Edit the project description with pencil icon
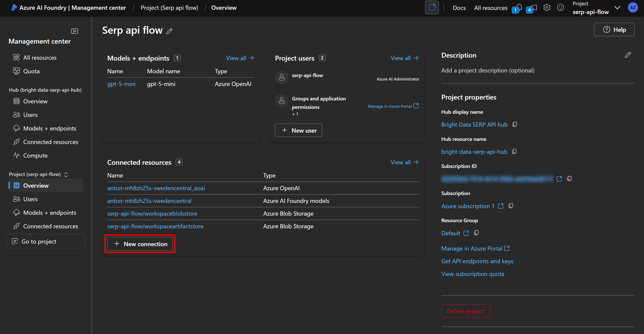644x334 pixels. (627, 55)
